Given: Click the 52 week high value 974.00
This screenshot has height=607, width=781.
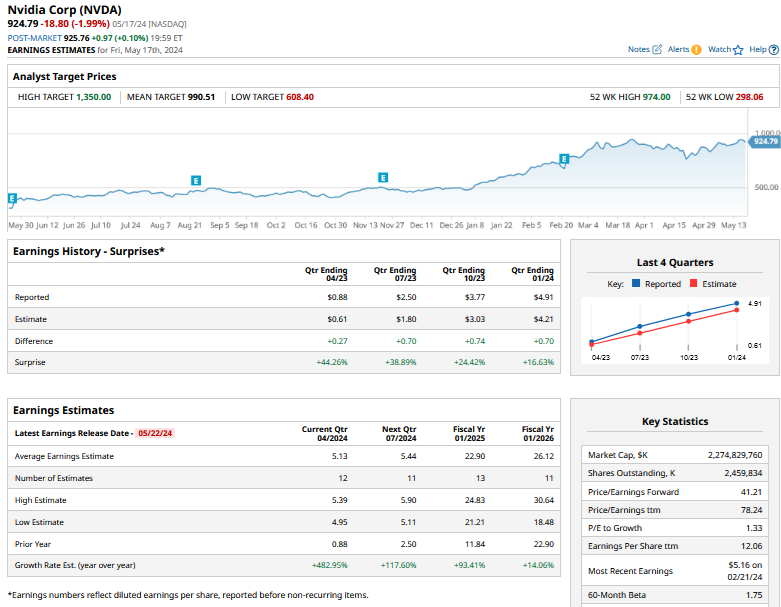Looking at the screenshot, I should coord(656,97).
